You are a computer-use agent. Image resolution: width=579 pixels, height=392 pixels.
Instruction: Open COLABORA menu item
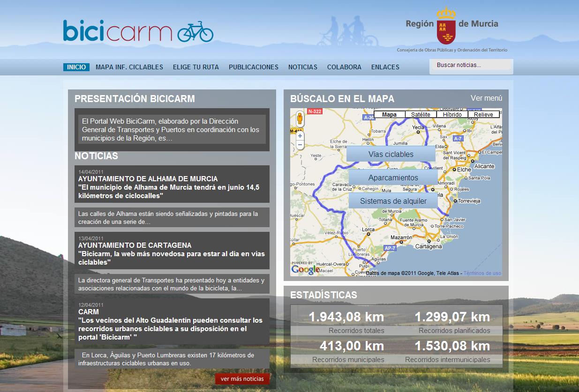[x=344, y=67]
